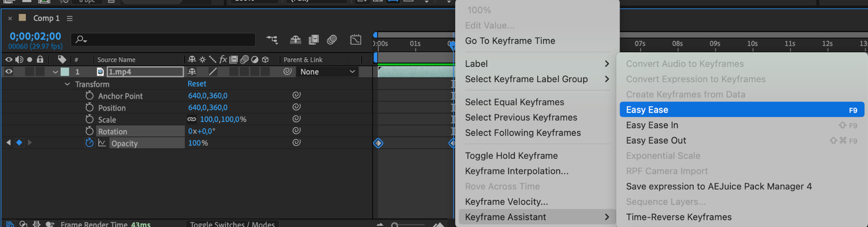Click the Composition Mini-Flowchart icon
The height and width of the screenshot is (227, 868).
tap(272, 40)
